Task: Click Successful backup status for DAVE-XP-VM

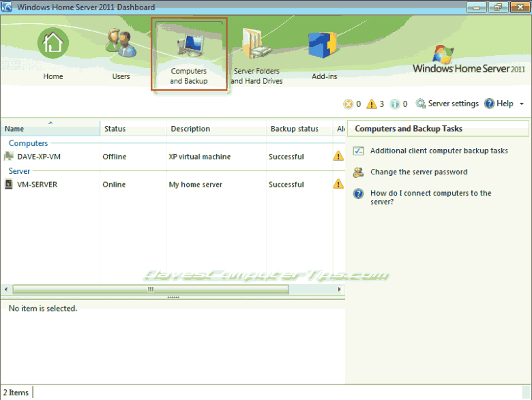Action: point(286,157)
